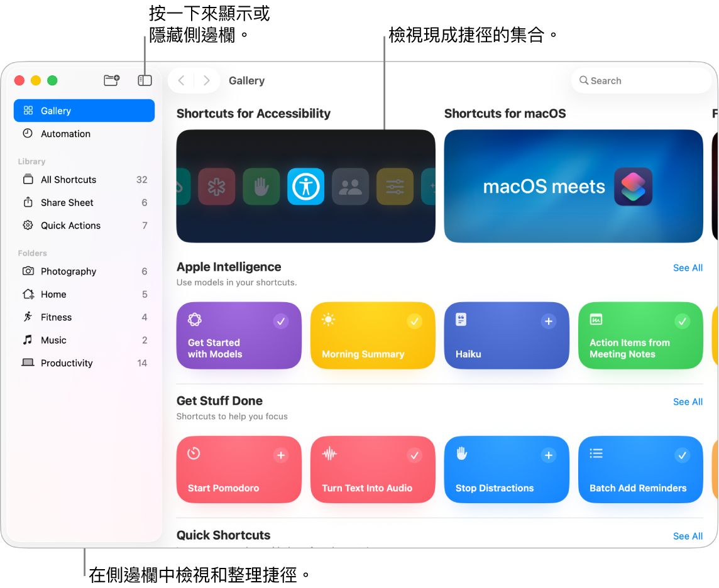Click the Quick Shortcuts heading
Screen dimensions: 719x588
223,535
